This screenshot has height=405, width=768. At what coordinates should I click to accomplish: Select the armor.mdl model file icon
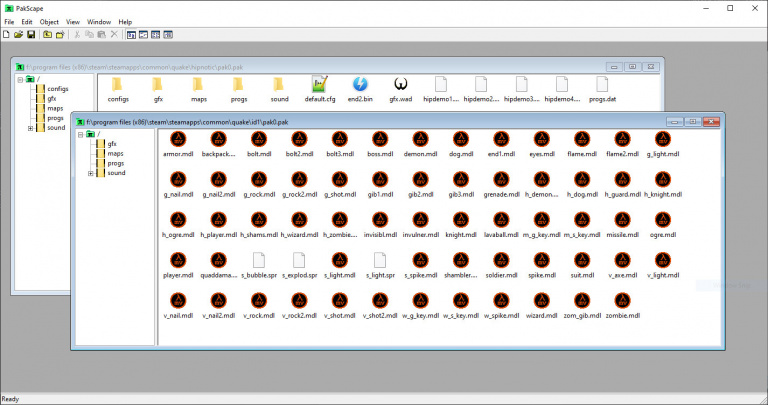176,140
